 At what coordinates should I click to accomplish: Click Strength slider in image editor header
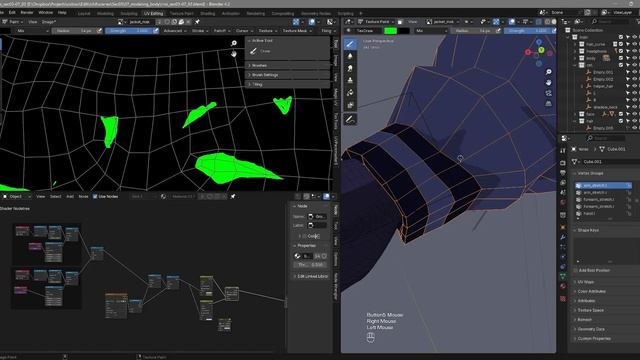129,31
